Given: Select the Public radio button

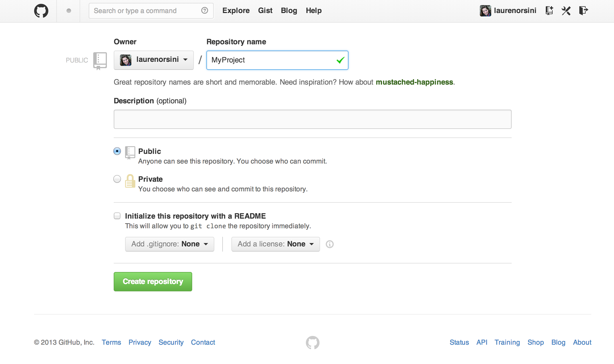Looking at the screenshot, I should (117, 151).
